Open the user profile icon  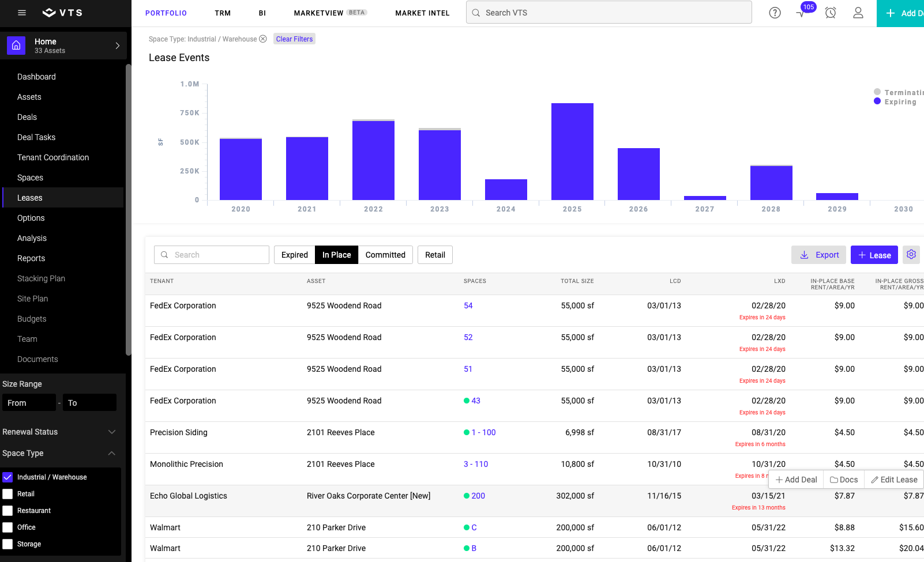click(858, 13)
